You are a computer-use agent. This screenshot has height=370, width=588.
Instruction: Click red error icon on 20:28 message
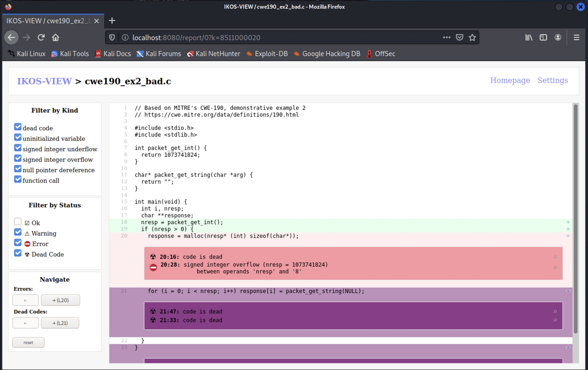coord(153,267)
